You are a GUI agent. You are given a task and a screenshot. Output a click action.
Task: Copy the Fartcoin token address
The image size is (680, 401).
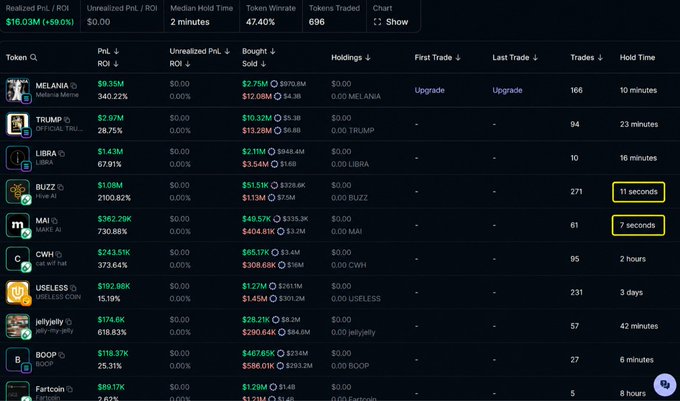tap(69, 389)
